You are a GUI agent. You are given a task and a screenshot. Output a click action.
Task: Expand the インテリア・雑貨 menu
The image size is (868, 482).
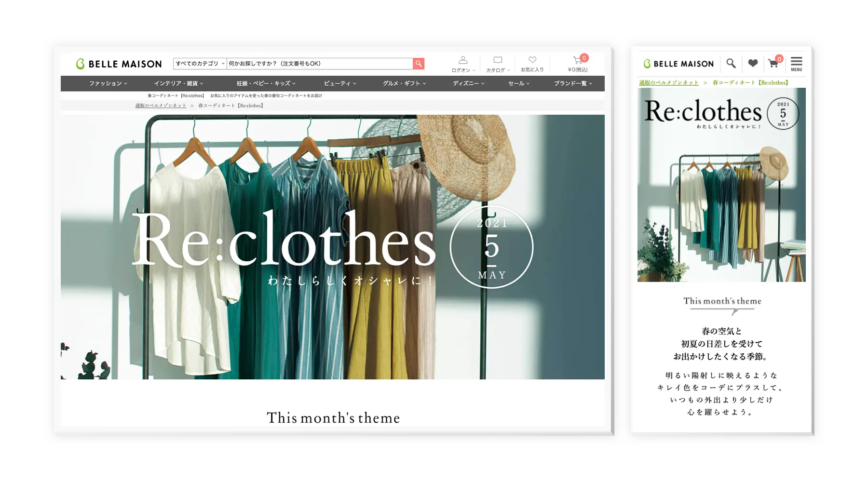tap(178, 83)
